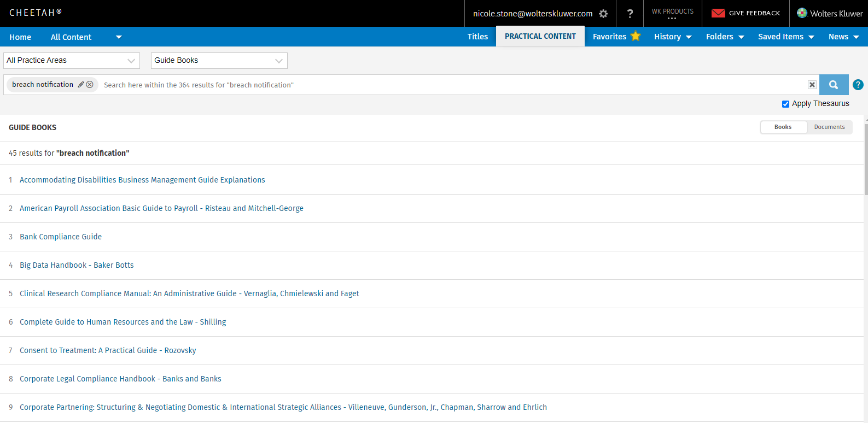Open the Saved Items dropdown menu
Image resolution: width=868 pixels, height=423 pixels.
(x=786, y=37)
